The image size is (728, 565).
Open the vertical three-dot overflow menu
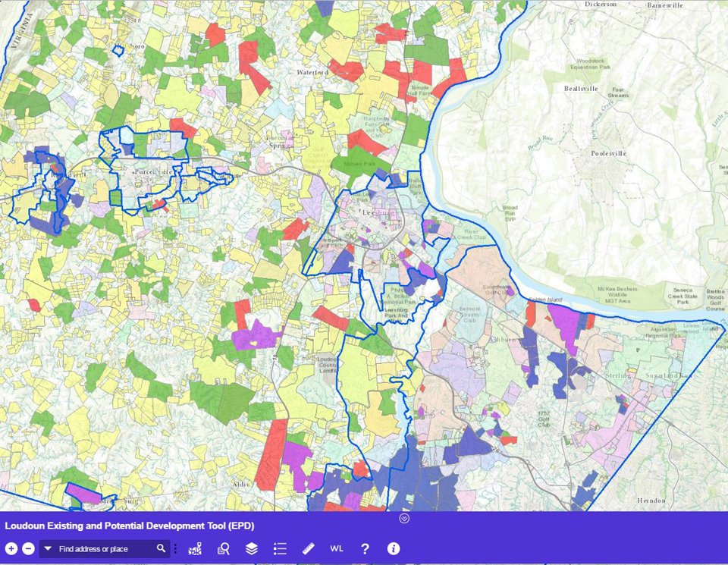(x=175, y=549)
